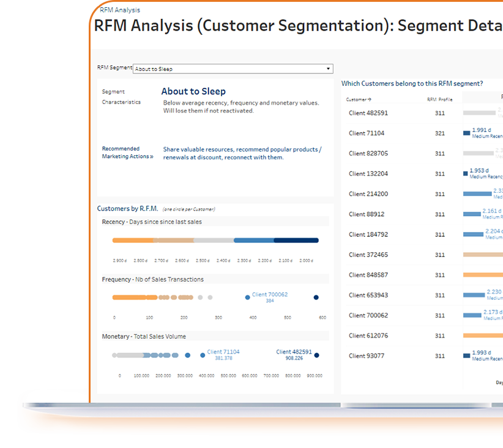
Task: Click the RFM Profile column header
Action: [x=439, y=99]
